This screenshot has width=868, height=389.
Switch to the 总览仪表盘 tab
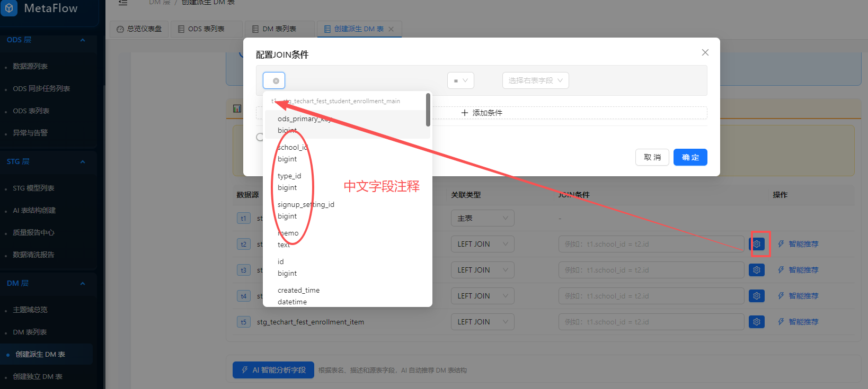[139, 29]
